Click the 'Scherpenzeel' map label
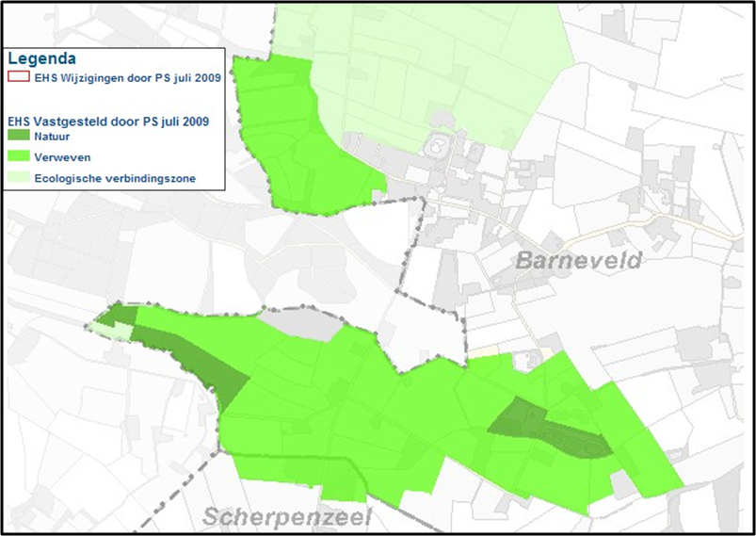The image size is (756, 536). [287, 517]
